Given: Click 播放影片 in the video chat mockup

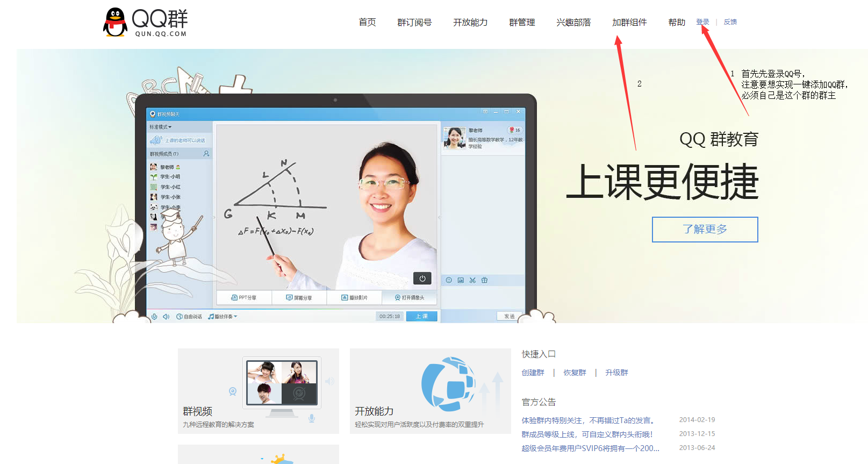Looking at the screenshot, I should [354, 297].
